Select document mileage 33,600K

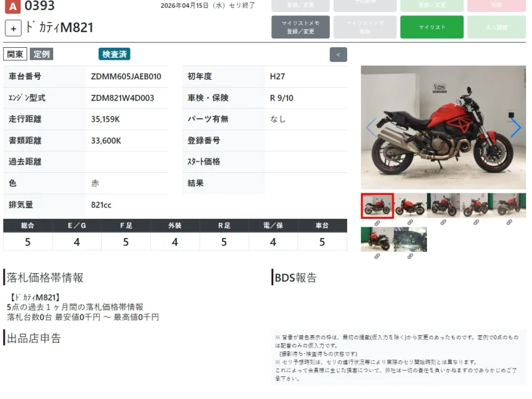point(106,141)
